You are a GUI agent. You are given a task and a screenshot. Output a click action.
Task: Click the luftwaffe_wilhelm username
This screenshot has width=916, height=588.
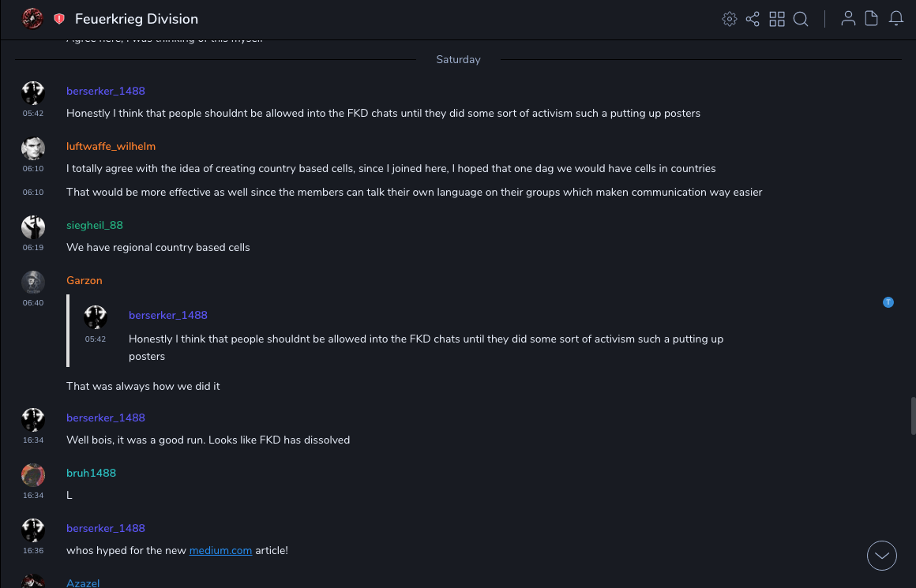tap(111, 146)
